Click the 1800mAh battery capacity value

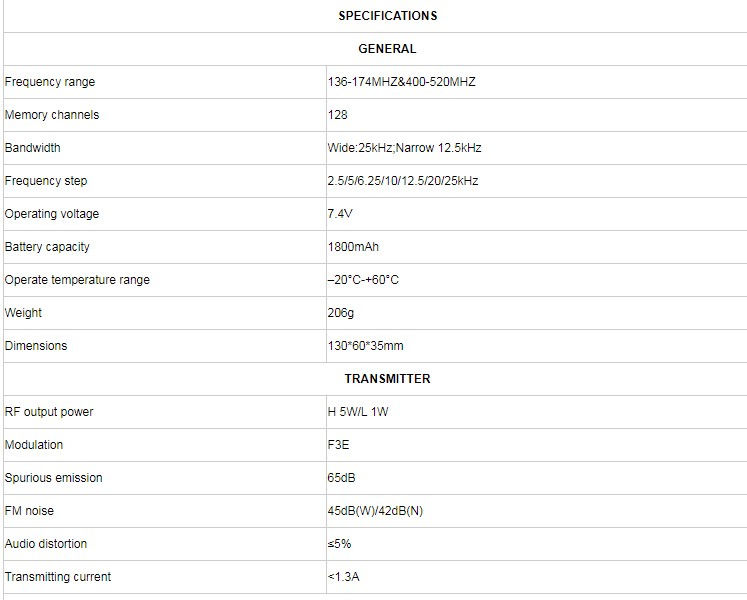point(353,247)
